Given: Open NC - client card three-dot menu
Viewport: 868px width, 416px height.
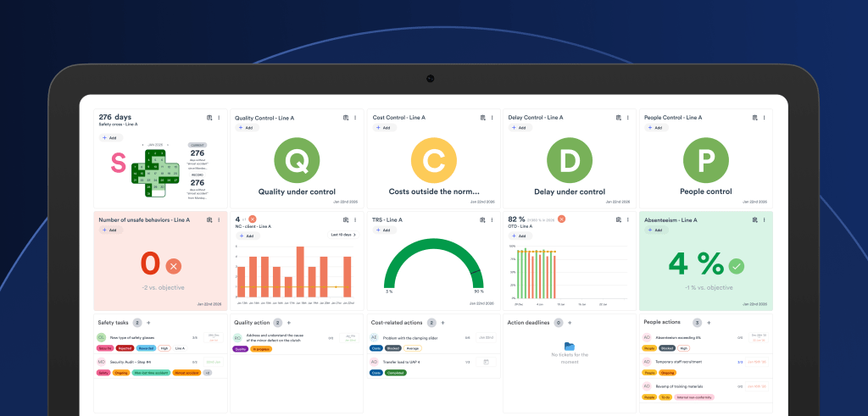Looking at the screenshot, I should click(x=354, y=219).
